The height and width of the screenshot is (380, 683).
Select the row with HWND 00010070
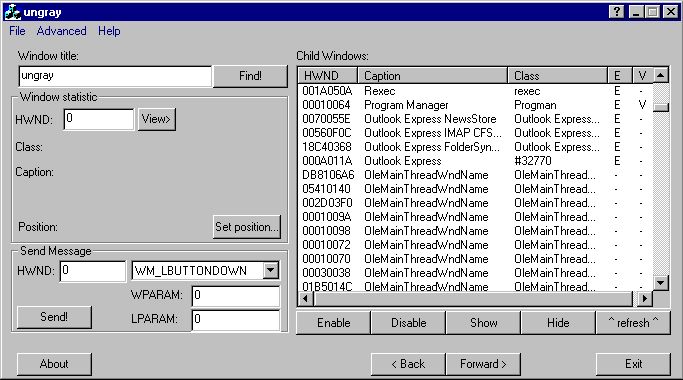pyautogui.click(x=476, y=258)
